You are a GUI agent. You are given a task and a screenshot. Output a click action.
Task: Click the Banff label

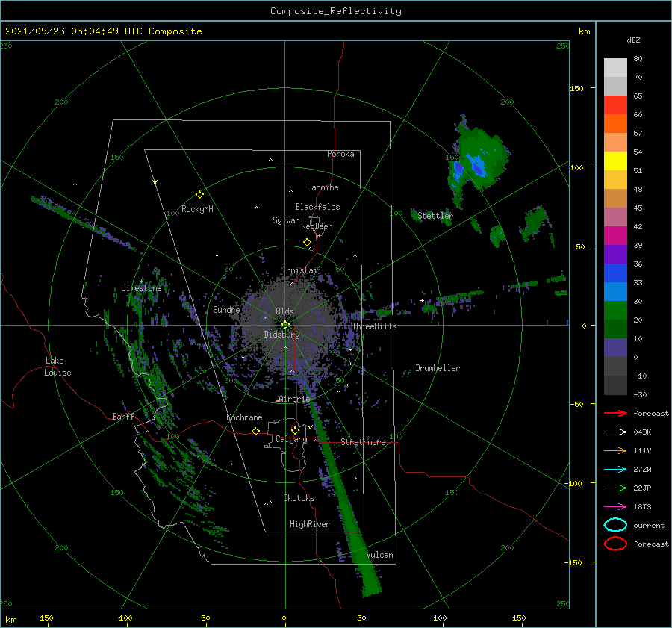(x=123, y=416)
